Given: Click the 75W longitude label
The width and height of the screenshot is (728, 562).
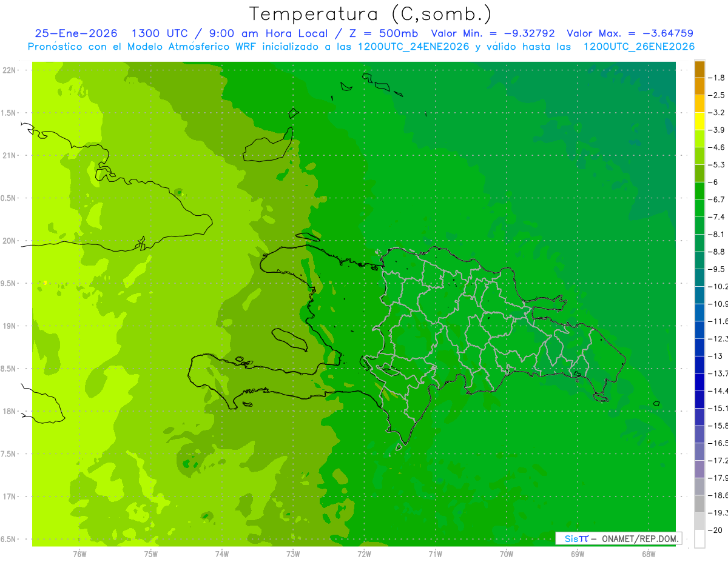Looking at the screenshot, I should [151, 554].
